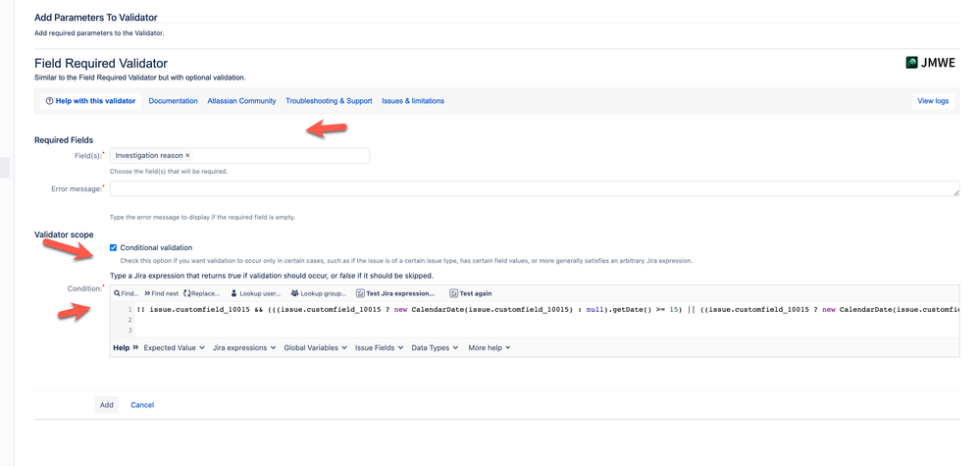The image size is (980, 466).
Task: Expand Issue Fields dropdown
Action: [380, 348]
